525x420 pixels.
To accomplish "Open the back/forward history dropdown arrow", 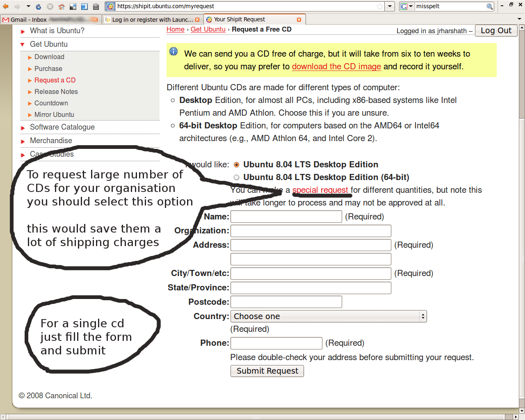I will pos(28,6).
